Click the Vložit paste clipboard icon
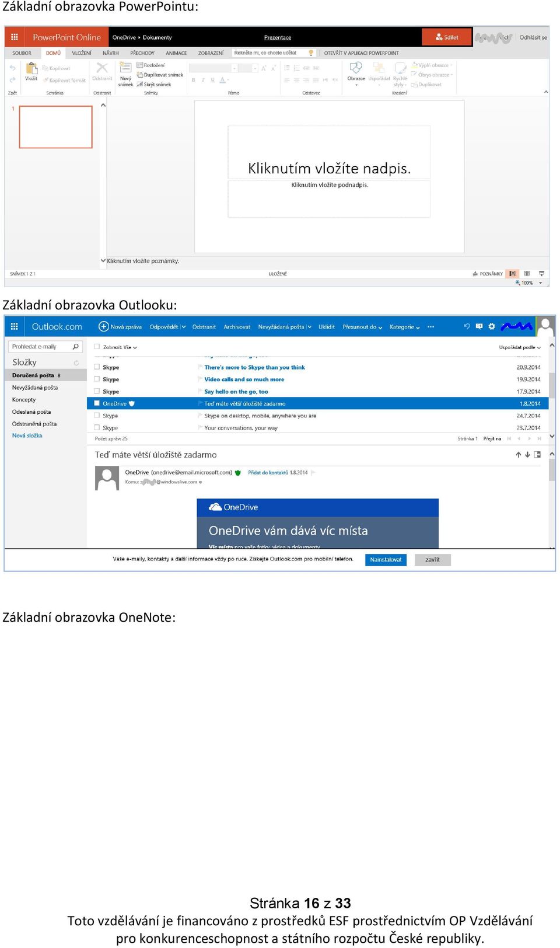Viewport: 560px width, 948px height. pyautogui.click(x=32, y=68)
